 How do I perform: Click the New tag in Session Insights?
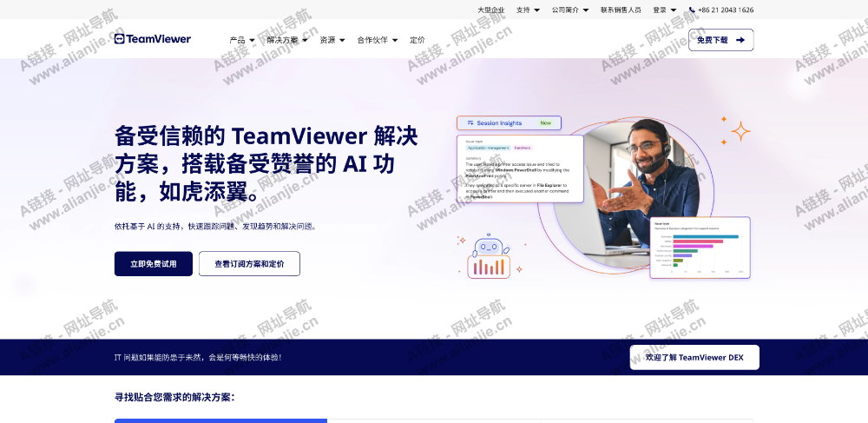coord(546,123)
